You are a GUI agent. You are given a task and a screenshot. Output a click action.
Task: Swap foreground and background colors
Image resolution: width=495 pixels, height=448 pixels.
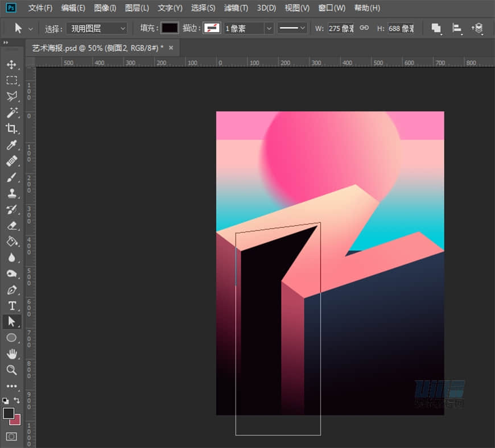point(16,400)
